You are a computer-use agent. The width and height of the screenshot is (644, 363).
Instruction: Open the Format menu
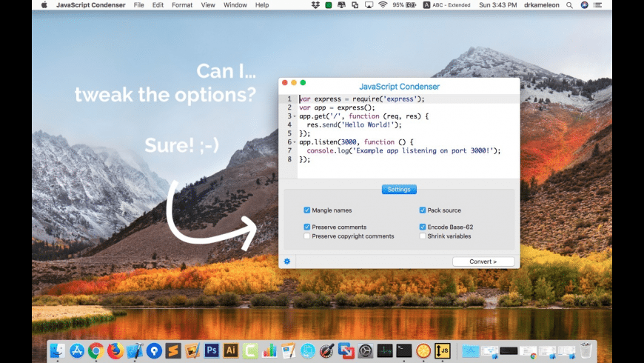coord(182,5)
